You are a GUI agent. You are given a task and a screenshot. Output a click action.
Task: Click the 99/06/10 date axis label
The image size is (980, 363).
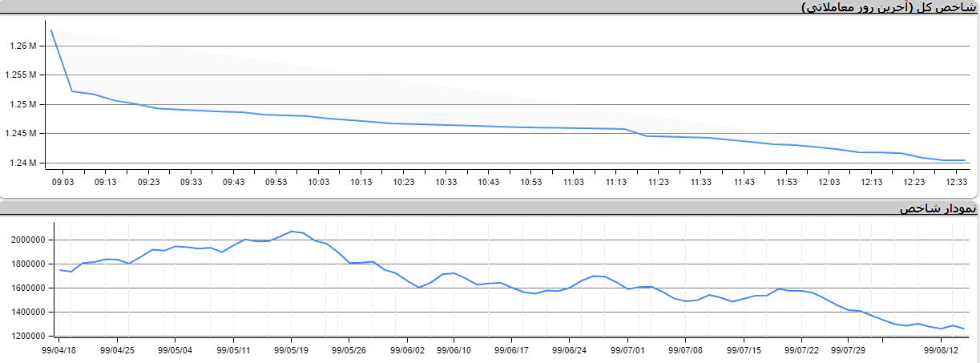click(454, 350)
